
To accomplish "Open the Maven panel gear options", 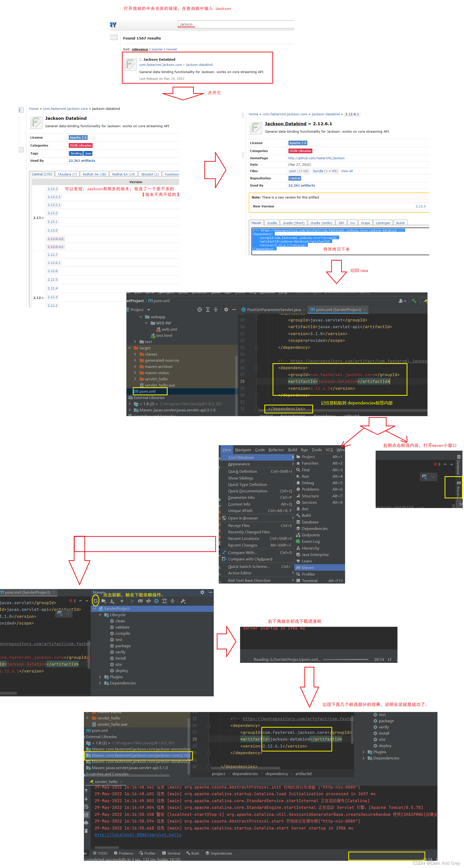I will pos(202,592).
